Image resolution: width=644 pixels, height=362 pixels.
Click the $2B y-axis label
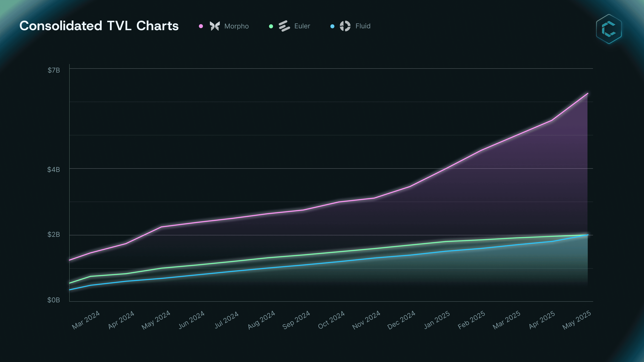(x=54, y=234)
